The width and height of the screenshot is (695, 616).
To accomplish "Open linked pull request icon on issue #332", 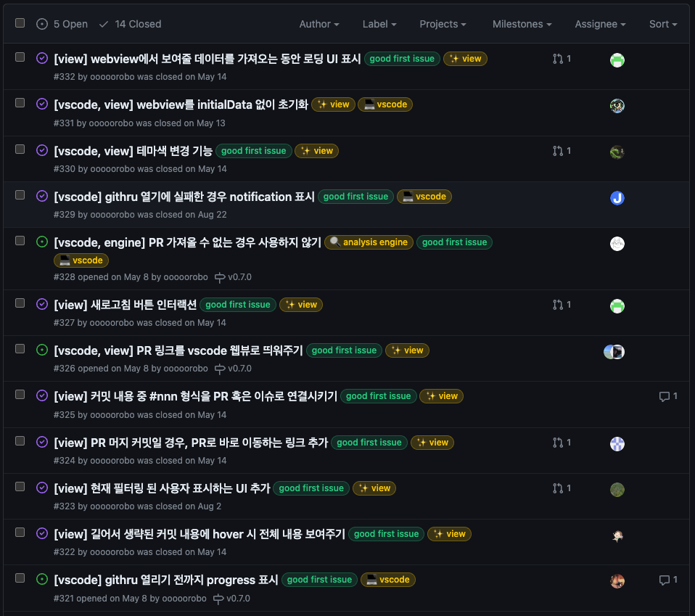I will (x=558, y=59).
